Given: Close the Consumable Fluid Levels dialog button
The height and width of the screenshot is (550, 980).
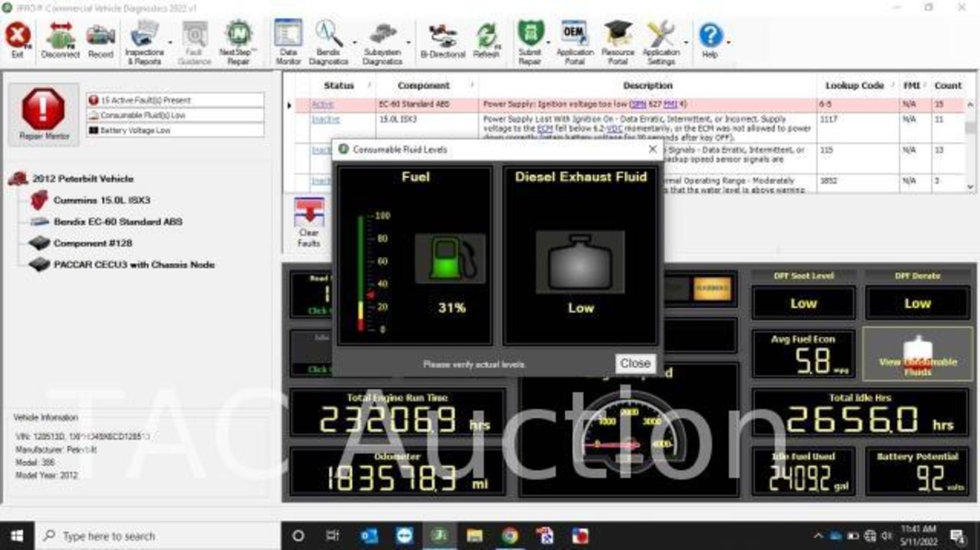Looking at the screenshot, I should [x=635, y=363].
